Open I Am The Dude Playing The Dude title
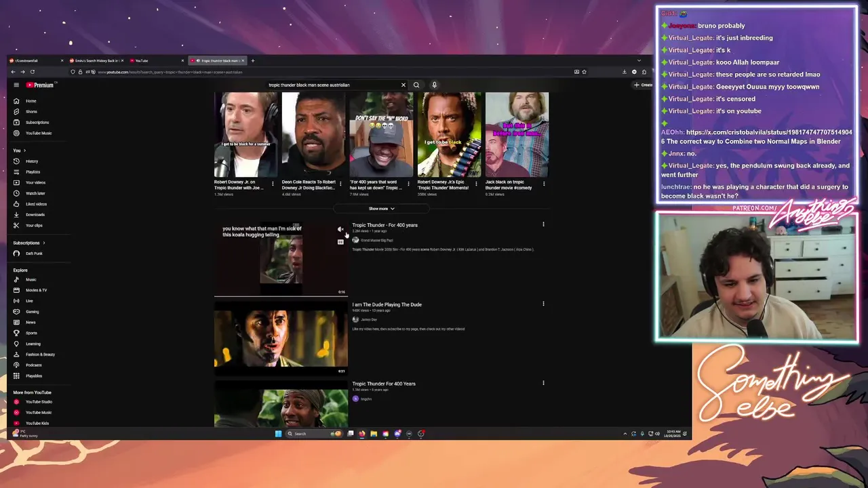Screen dimensions: 868x488 coord(387,304)
